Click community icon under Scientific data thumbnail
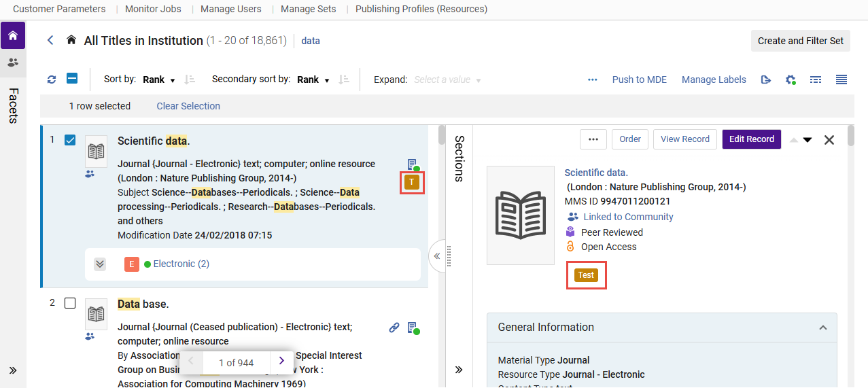The image size is (868, 388). pos(90,174)
